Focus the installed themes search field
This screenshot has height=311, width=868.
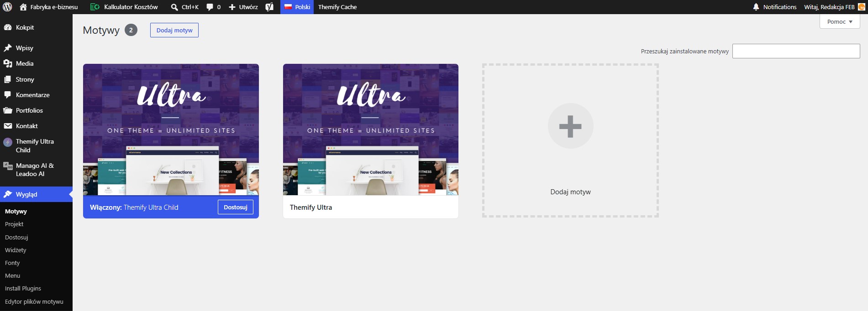tap(796, 51)
